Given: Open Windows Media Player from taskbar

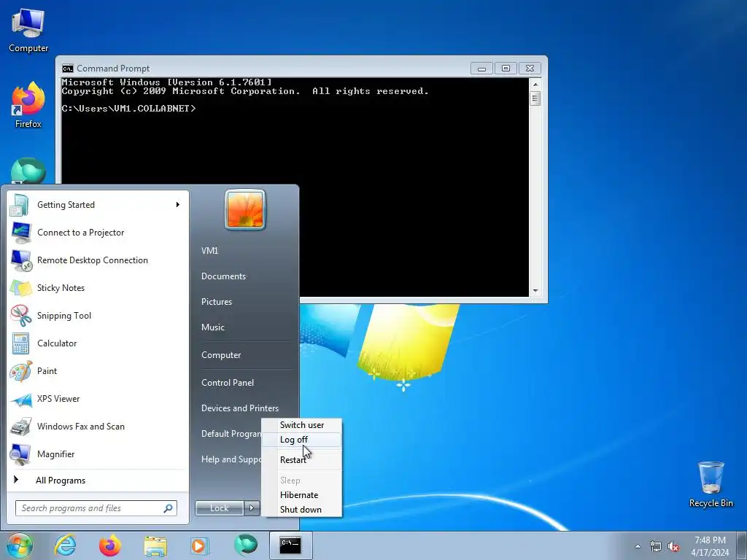Looking at the screenshot, I should 200,545.
